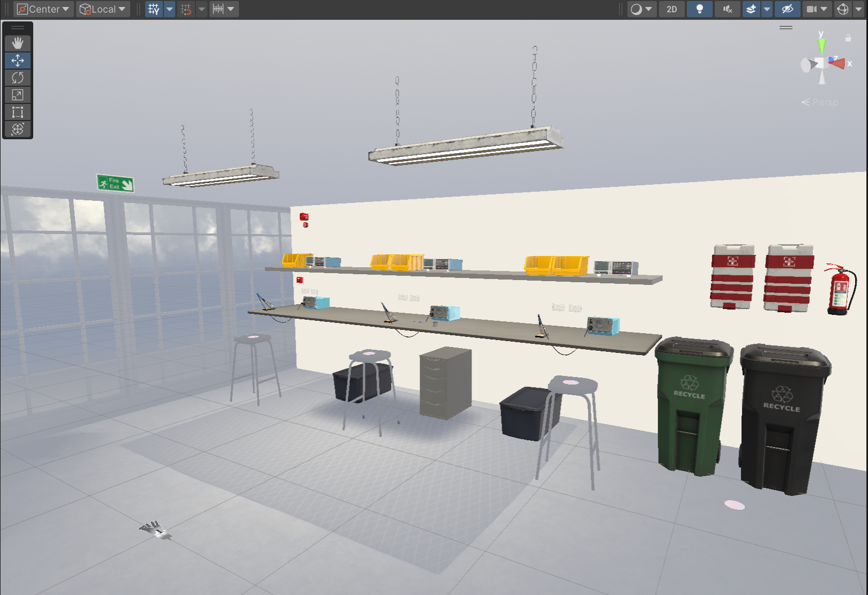Toggle scene lighting with the bulb icon
Viewport: 868px width, 595px height.
click(x=699, y=9)
